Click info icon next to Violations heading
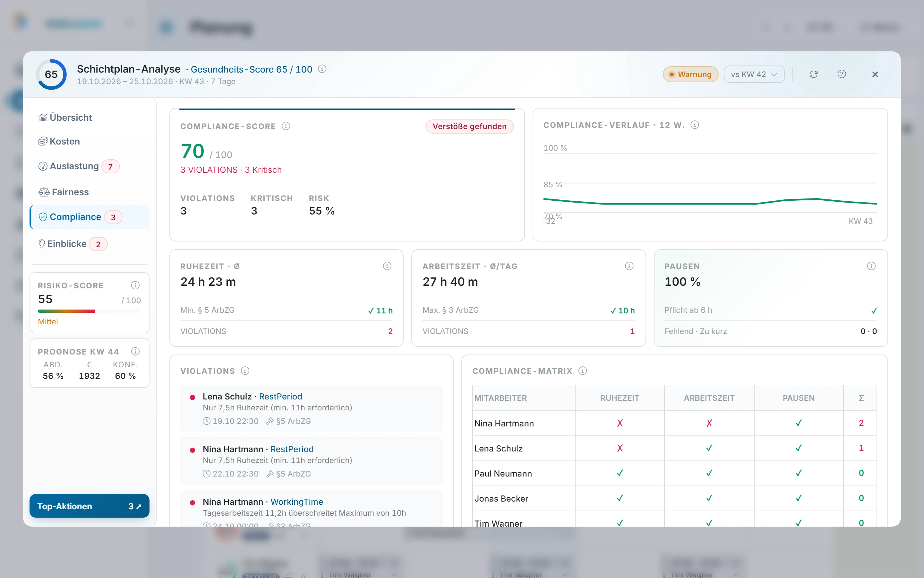 245,371
